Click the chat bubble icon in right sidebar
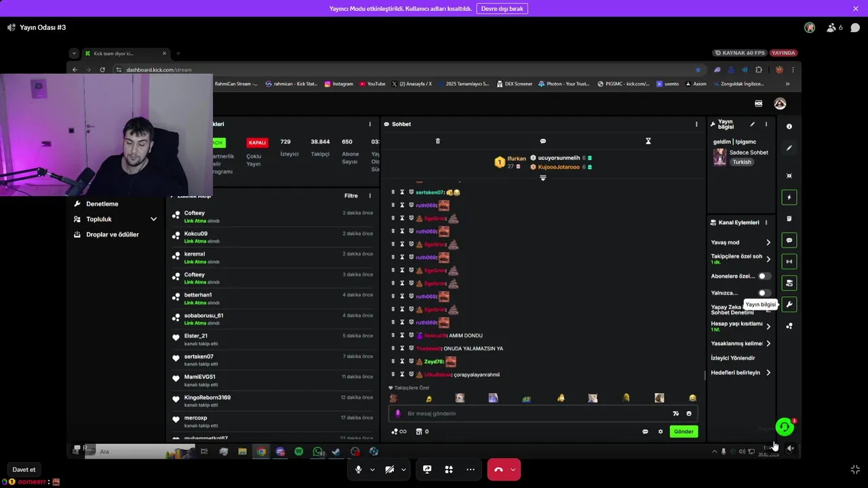The width and height of the screenshot is (868, 488). click(x=789, y=241)
